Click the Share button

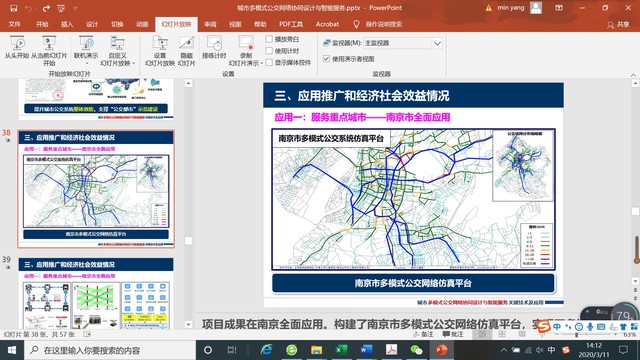[x=618, y=24]
